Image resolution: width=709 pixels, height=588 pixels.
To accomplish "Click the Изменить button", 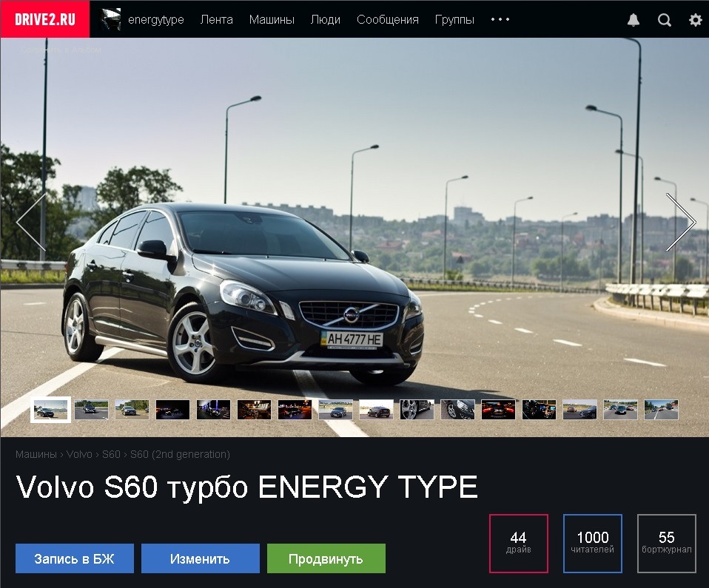I will [x=201, y=558].
